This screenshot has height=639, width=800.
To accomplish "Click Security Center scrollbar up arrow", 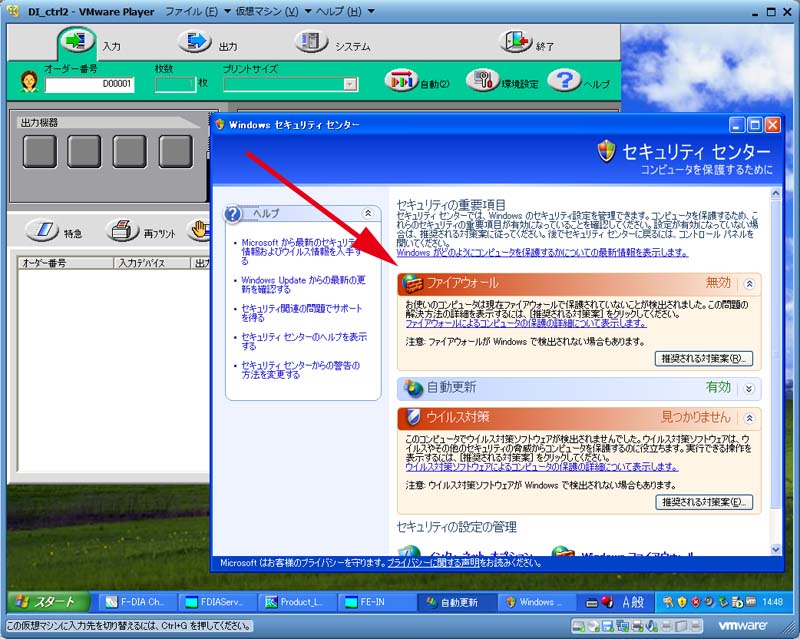I will (x=776, y=193).
